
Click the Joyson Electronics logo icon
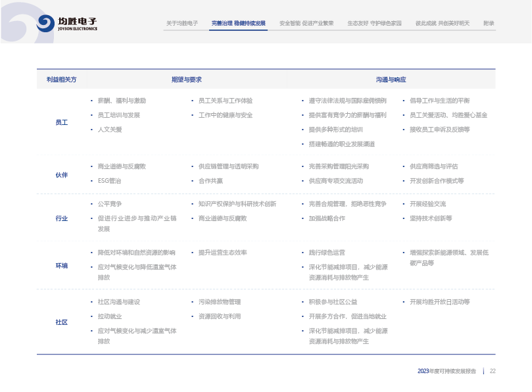pos(45,24)
